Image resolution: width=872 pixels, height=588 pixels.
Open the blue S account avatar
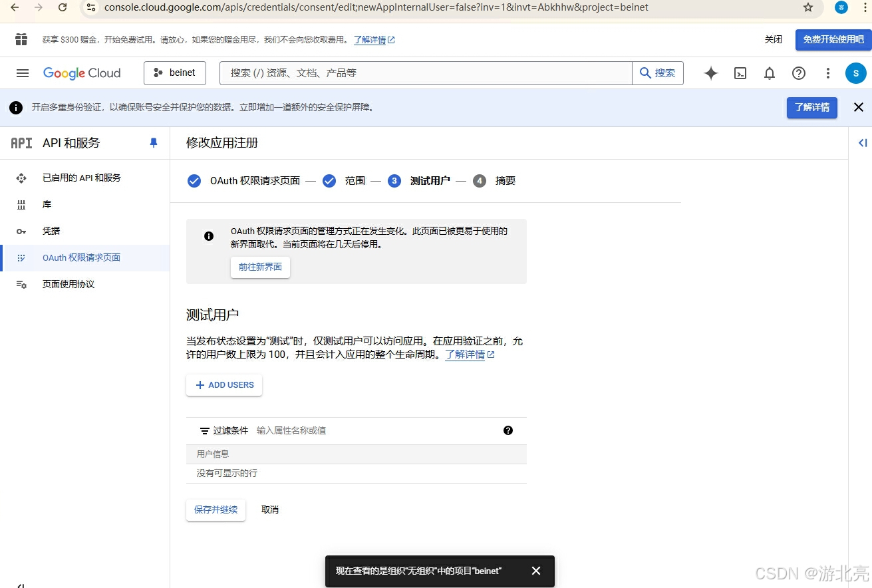click(x=856, y=73)
